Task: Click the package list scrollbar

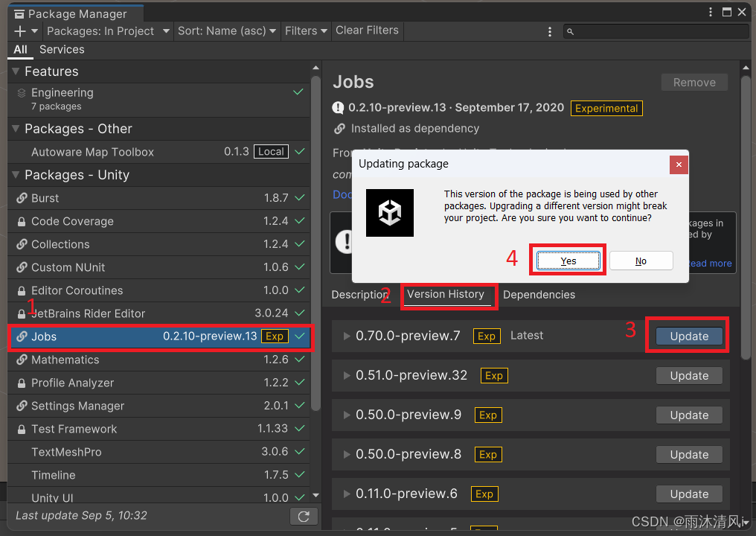Action: (x=315, y=243)
